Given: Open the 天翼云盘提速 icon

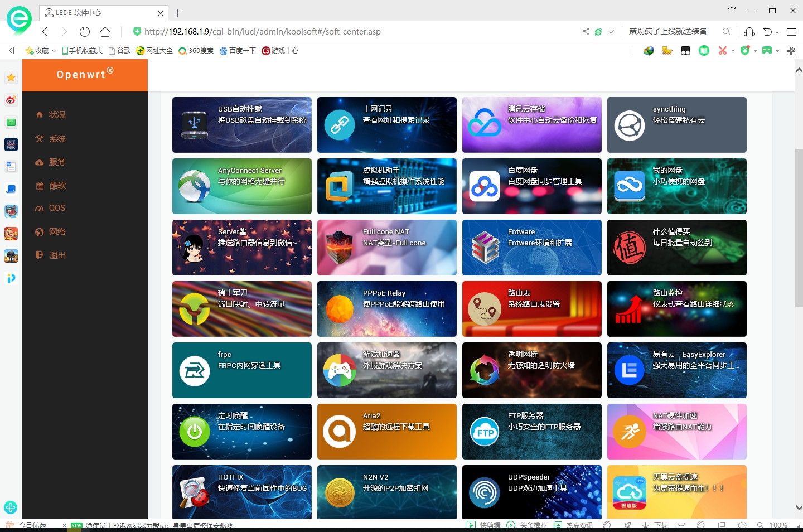Looking at the screenshot, I should pos(630,493).
